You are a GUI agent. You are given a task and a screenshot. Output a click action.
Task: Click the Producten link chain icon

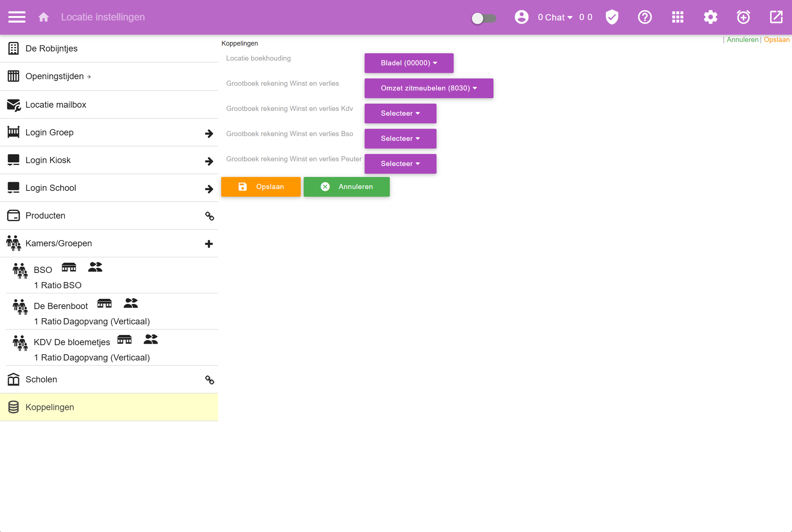(x=209, y=216)
